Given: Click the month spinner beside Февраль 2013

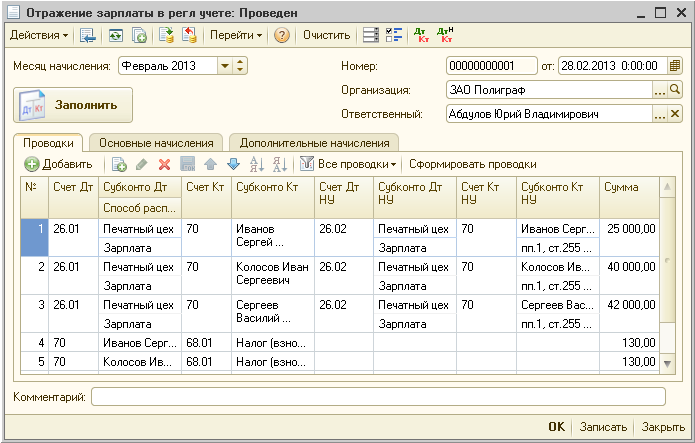Looking at the screenshot, I should tap(240, 66).
